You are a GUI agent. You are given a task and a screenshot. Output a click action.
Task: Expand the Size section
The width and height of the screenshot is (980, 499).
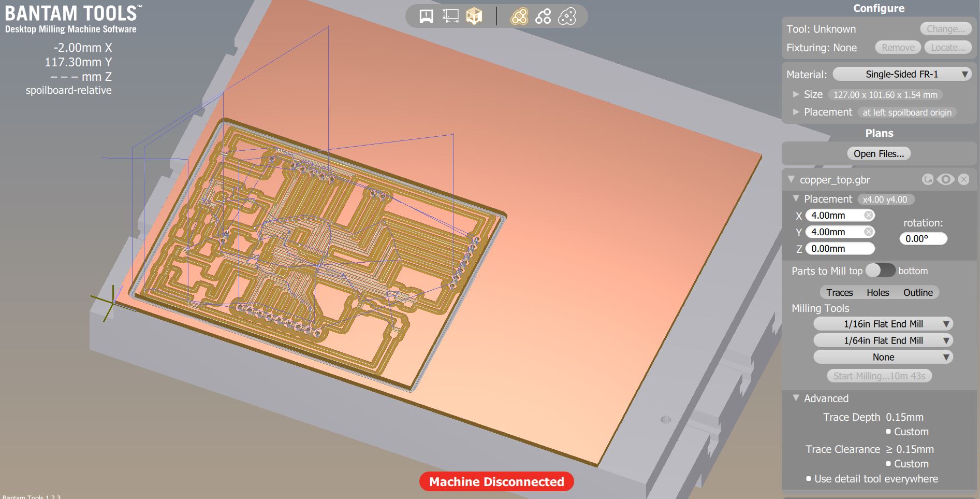796,94
